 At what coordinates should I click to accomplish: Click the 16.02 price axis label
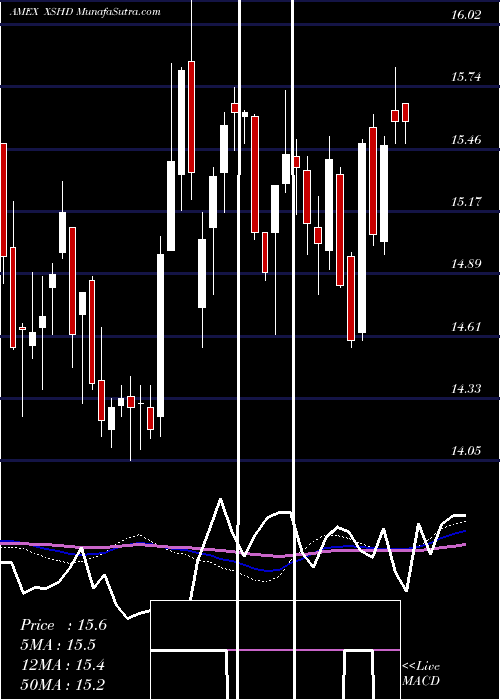(466, 15)
